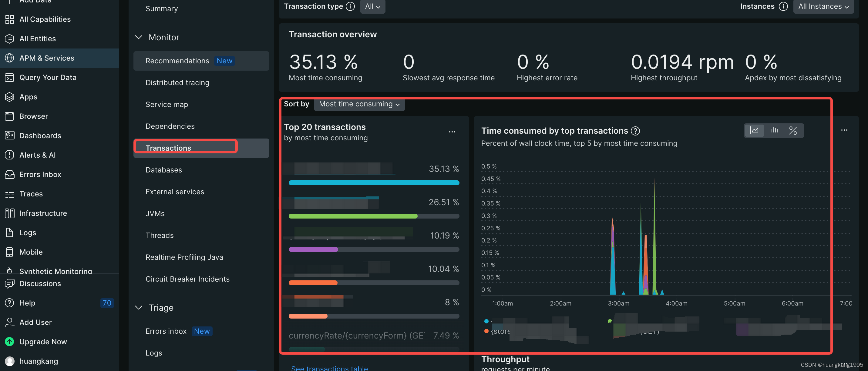Click the line chart view icon
Image resolution: width=868 pixels, height=371 pixels.
coord(754,130)
